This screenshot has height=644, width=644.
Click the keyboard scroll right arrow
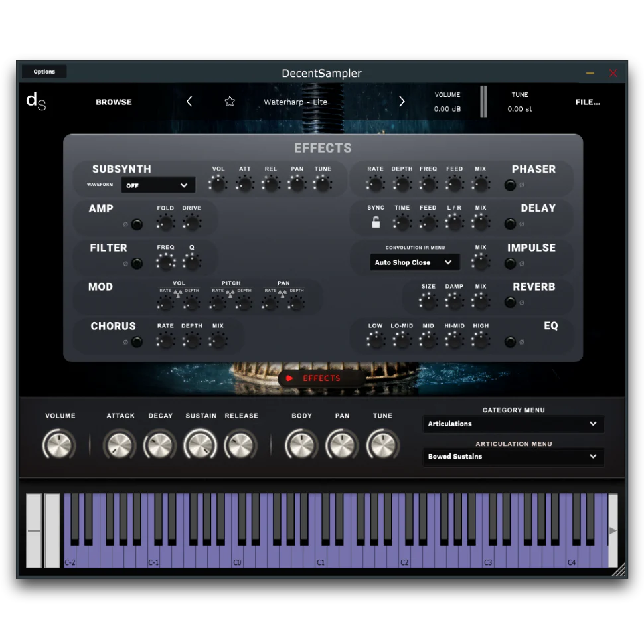click(613, 530)
